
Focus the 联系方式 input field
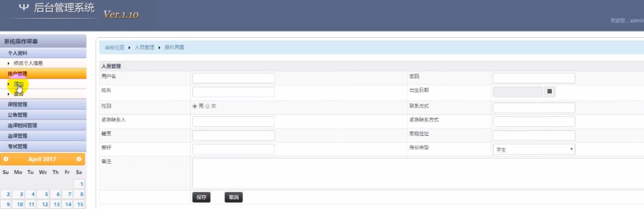click(534, 107)
